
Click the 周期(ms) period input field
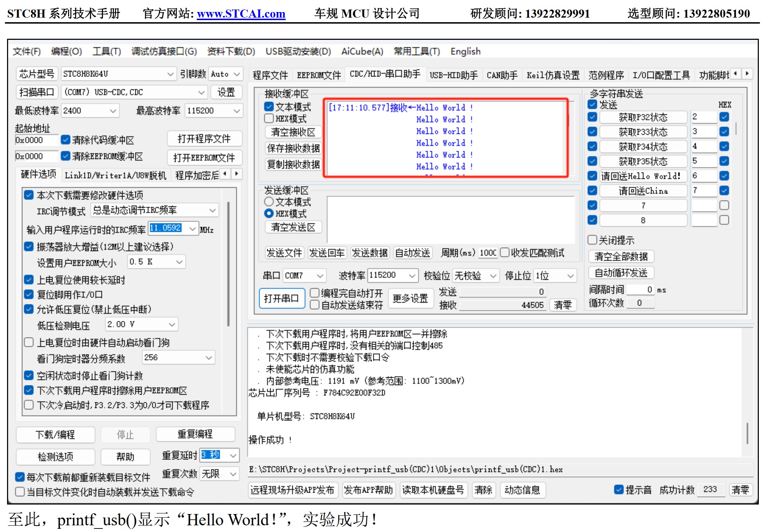tap(488, 253)
